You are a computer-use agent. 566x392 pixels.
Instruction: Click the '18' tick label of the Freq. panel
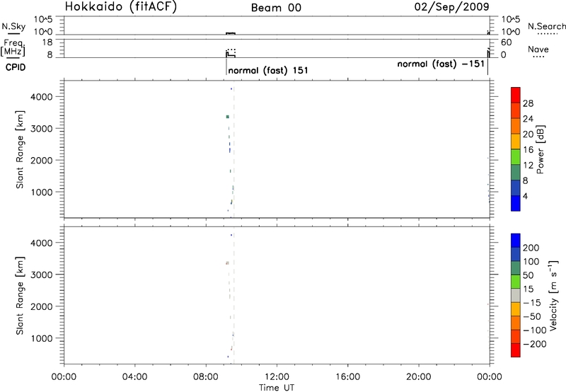(x=47, y=42)
